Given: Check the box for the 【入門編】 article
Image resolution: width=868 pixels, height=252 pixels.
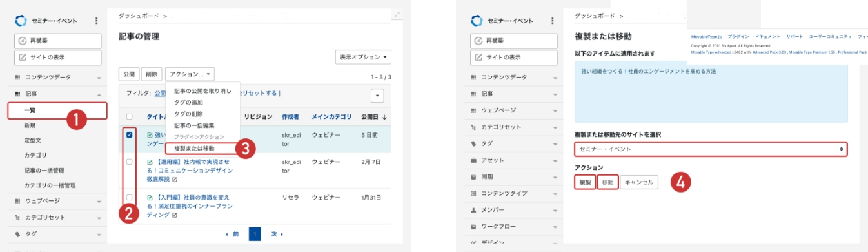Looking at the screenshot, I should coord(130,197).
